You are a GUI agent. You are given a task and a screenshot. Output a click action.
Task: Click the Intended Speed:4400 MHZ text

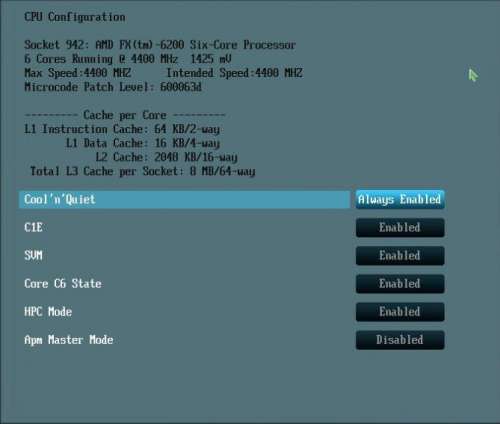point(234,73)
